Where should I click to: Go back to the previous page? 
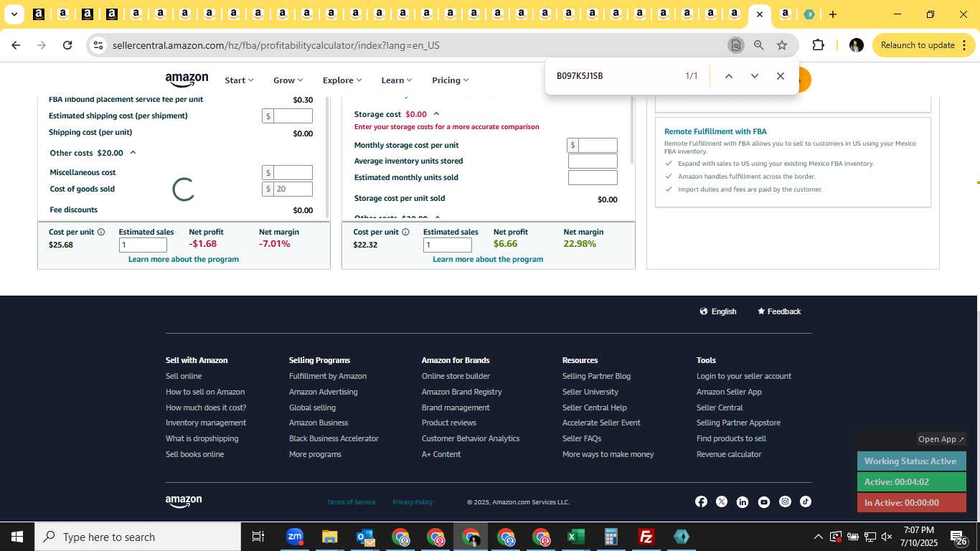tap(16, 45)
